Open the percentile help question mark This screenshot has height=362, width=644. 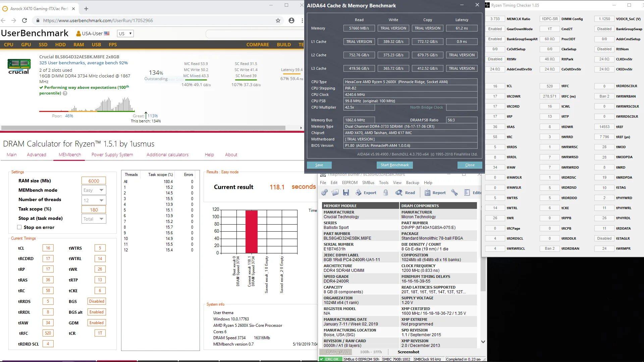click(65, 94)
